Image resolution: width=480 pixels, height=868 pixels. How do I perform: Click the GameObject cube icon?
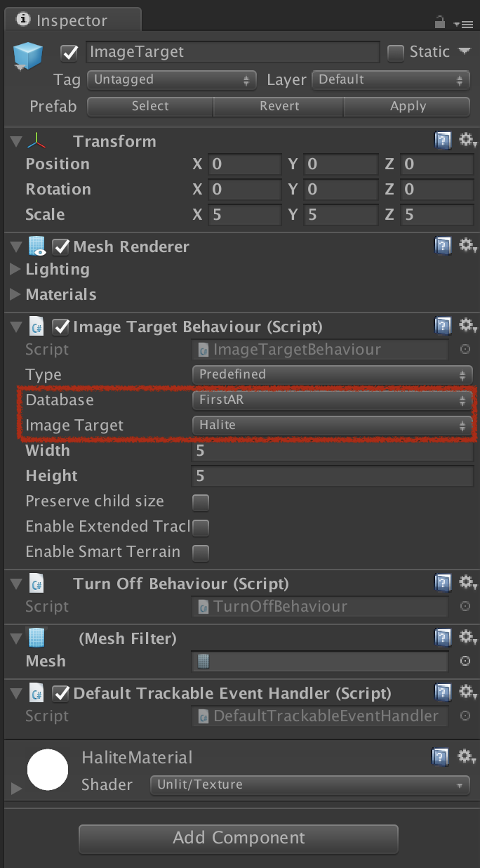29,57
